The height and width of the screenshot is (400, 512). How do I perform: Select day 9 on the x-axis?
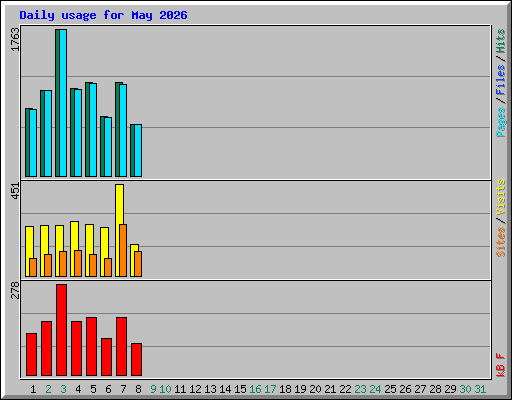point(153,389)
